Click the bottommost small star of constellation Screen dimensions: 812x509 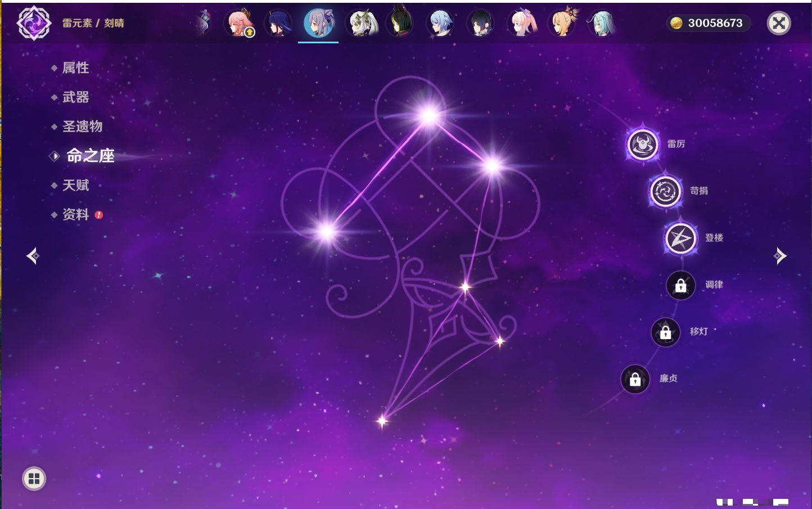(x=382, y=421)
